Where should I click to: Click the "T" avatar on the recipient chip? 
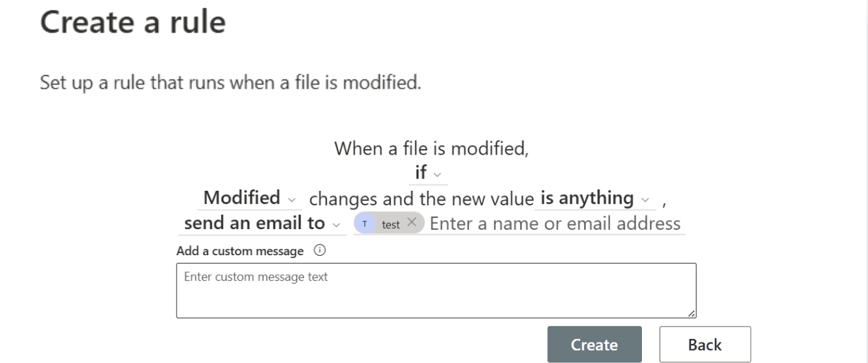365,224
